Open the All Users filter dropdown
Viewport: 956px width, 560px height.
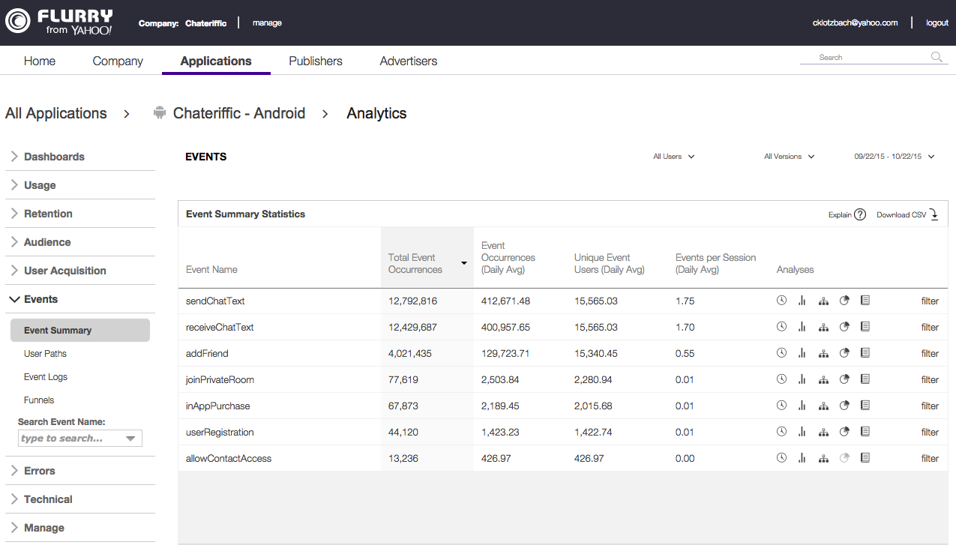click(x=673, y=156)
